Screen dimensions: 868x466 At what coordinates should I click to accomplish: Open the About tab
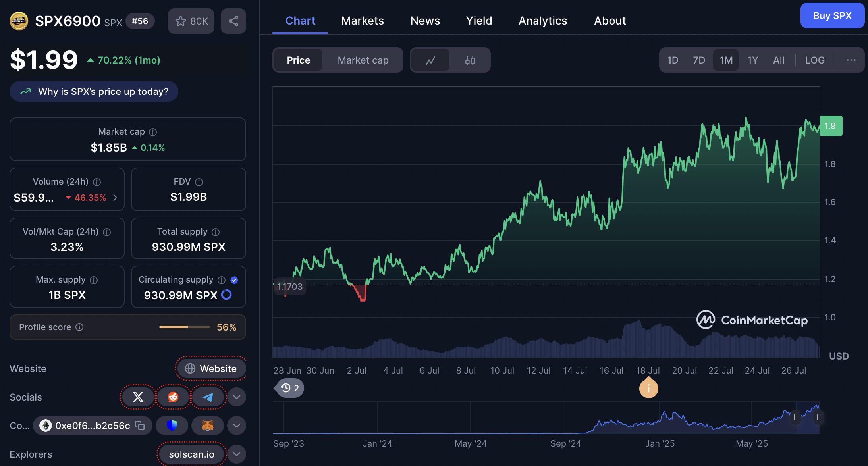[610, 21]
